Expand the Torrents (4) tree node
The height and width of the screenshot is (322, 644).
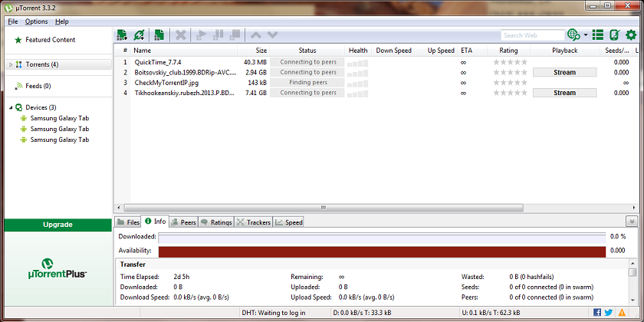pos(11,64)
